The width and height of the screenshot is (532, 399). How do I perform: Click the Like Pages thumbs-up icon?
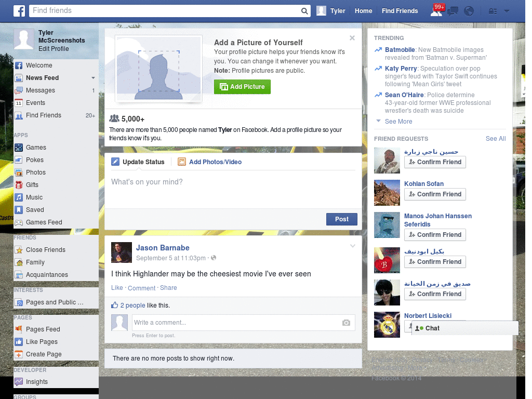point(19,342)
